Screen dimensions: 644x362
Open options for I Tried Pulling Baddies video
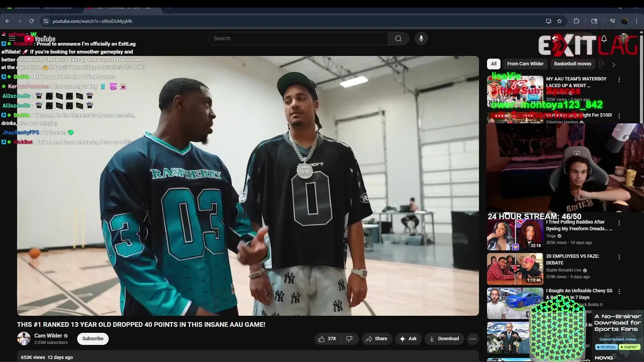coord(619,223)
